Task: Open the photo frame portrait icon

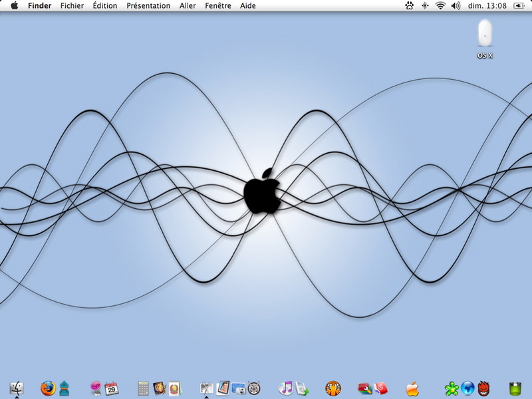Action: click(223, 388)
